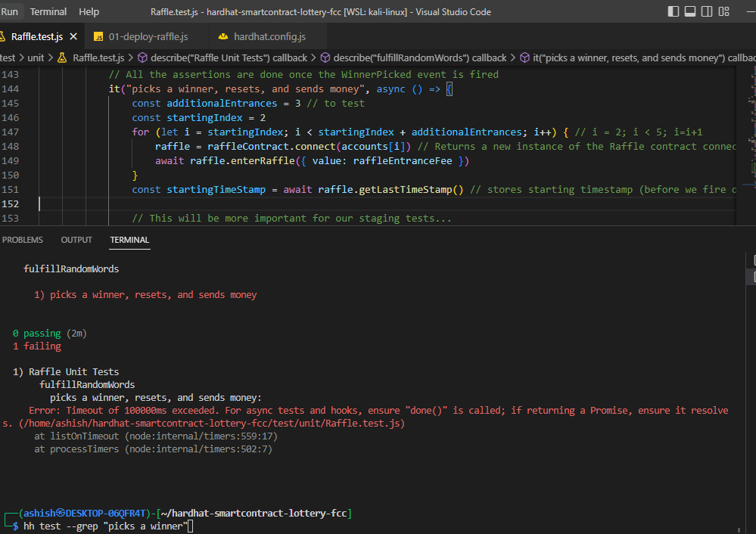Switch to the hardhat.config.js tab
The width and height of the screenshot is (756, 534).
(269, 36)
